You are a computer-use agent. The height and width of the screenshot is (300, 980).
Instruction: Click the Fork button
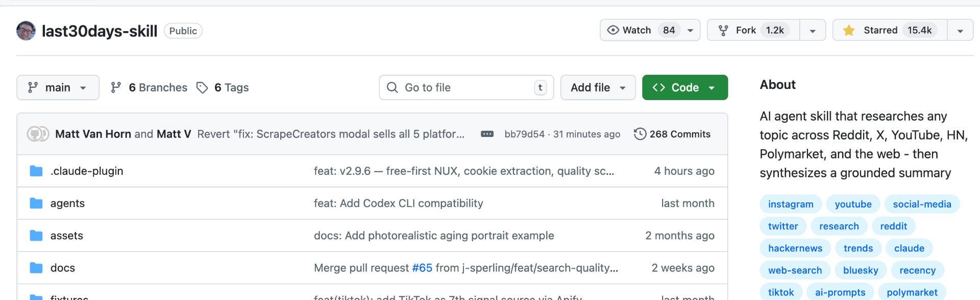pos(753,30)
